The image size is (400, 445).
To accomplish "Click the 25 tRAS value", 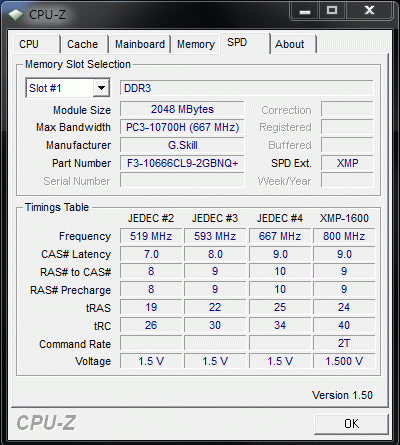I will (280, 307).
